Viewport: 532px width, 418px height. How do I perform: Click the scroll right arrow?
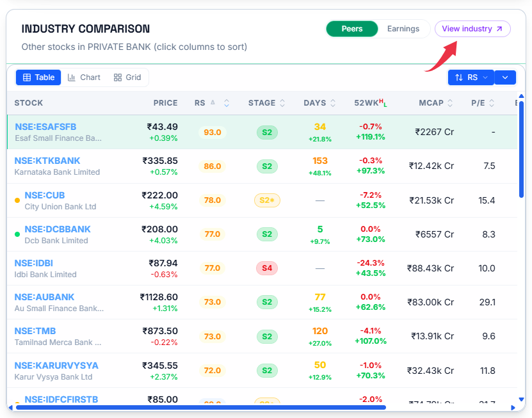[x=513, y=408]
